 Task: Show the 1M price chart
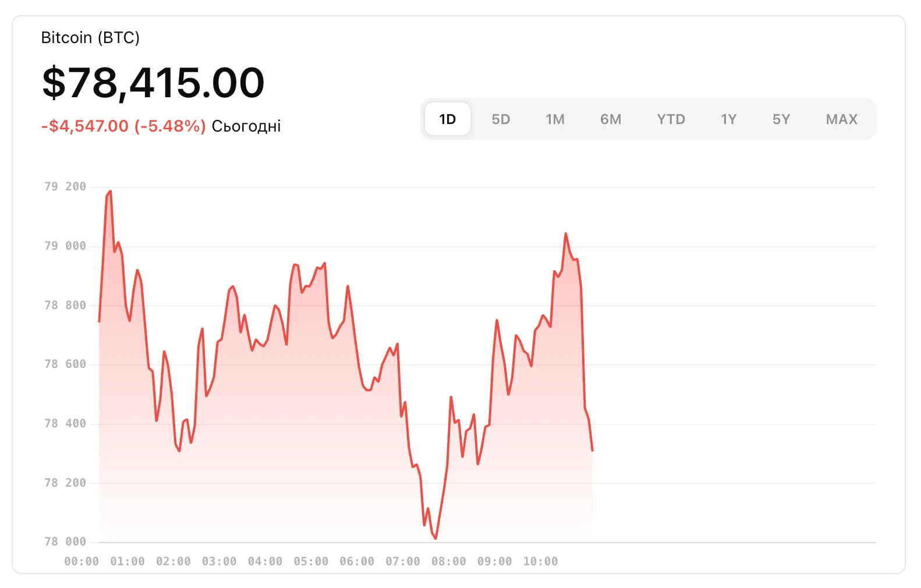[555, 119]
